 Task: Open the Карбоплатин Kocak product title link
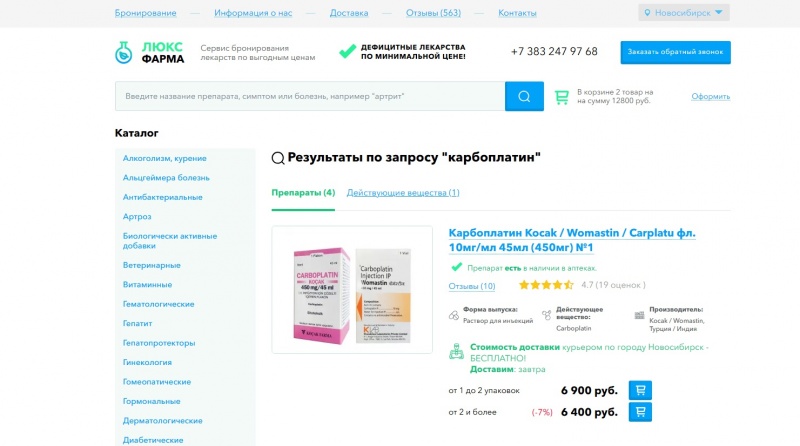pos(572,240)
